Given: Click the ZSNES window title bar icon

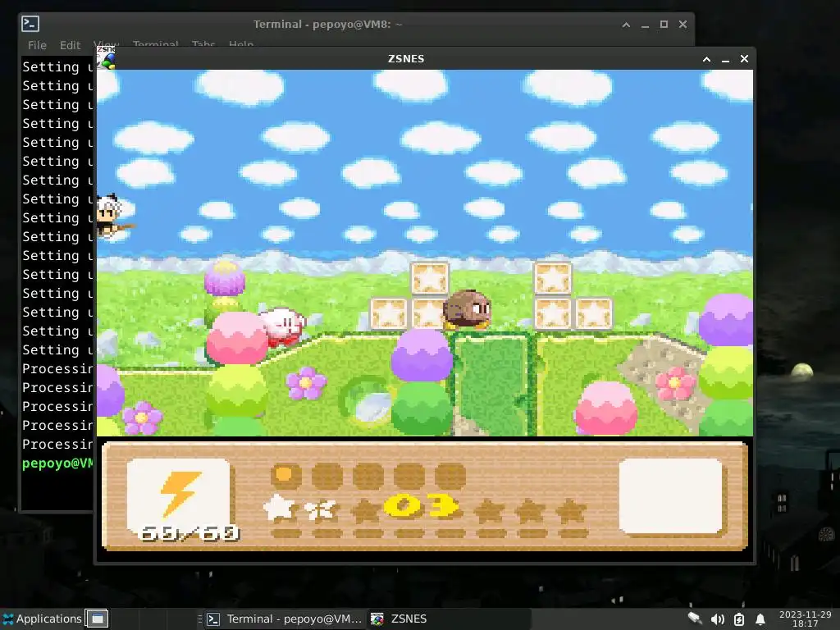Looking at the screenshot, I should pos(107,58).
